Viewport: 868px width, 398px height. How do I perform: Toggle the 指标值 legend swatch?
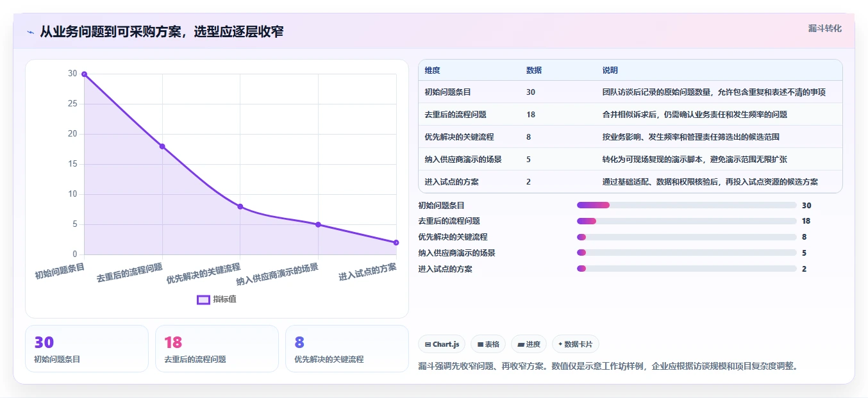pyautogui.click(x=203, y=299)
